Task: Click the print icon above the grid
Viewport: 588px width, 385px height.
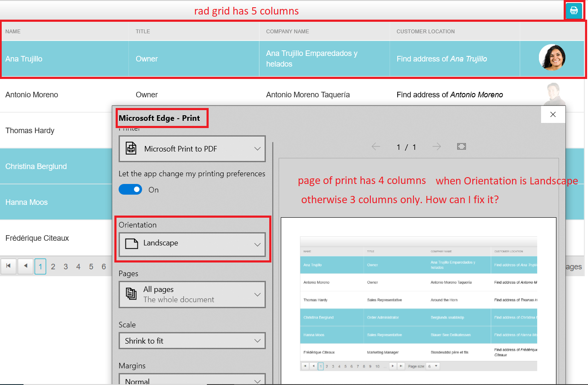Action: coord(573,11)
